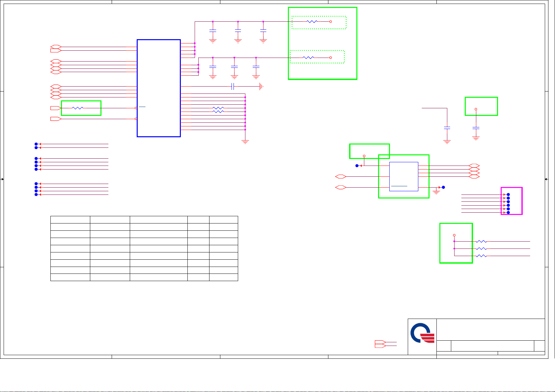Viewport: 555px width, 392px height.
Task: Select the large blue-outlined main IC block
Action: point(159,88)
